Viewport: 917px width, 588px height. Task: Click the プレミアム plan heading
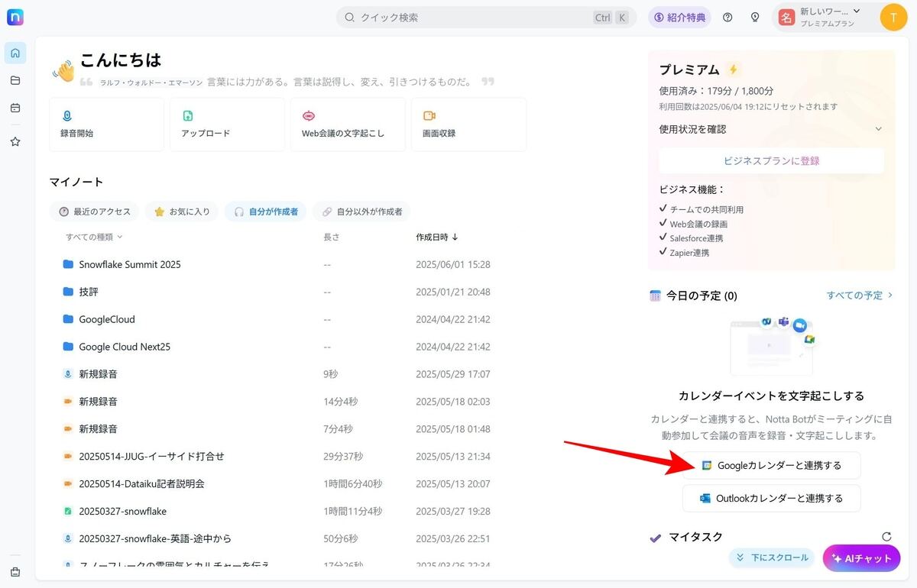pos(689,69)
